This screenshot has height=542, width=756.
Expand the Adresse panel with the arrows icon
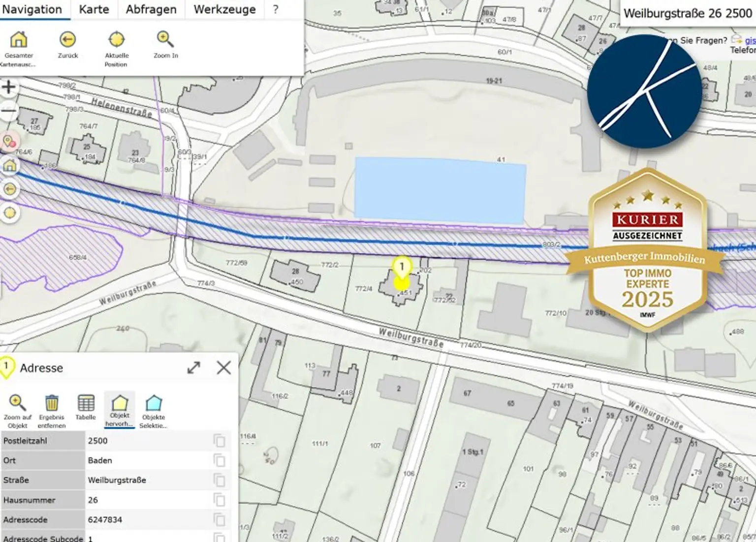[x=194, y=368]
